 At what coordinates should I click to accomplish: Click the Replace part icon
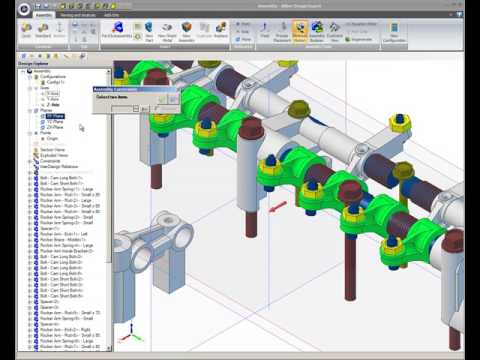(x=221, y=30)
